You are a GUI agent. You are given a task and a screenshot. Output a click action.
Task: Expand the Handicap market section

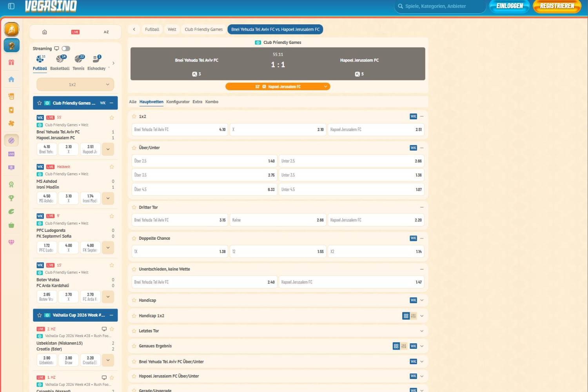pos(278,300)
